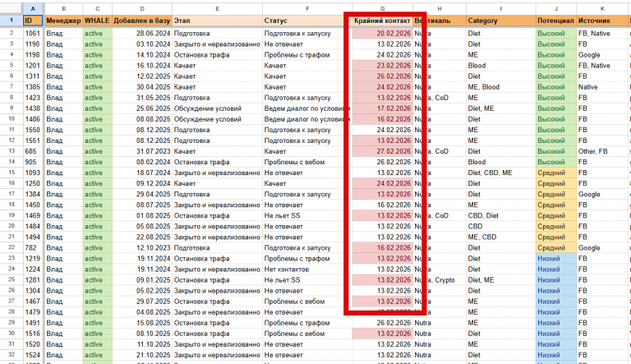Click last contact date 20.02.2026
This screenshot has height=364, width=631.
(382, 34)
